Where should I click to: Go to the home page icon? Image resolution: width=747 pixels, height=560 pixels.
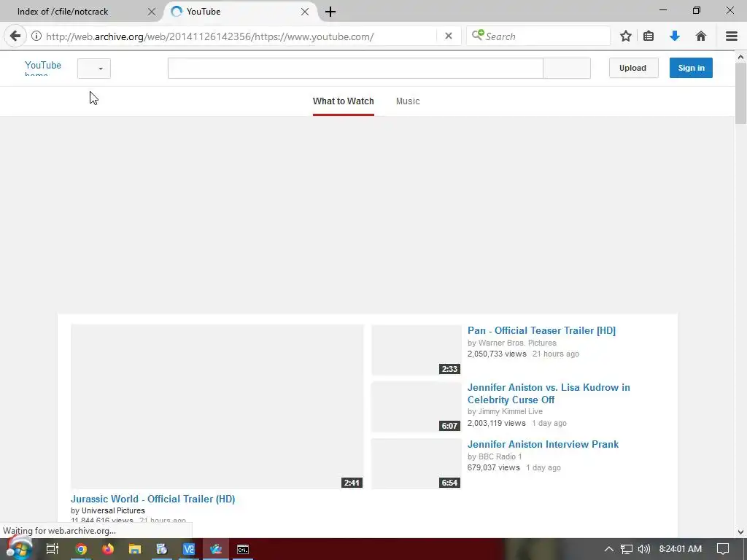click(701, 36)
